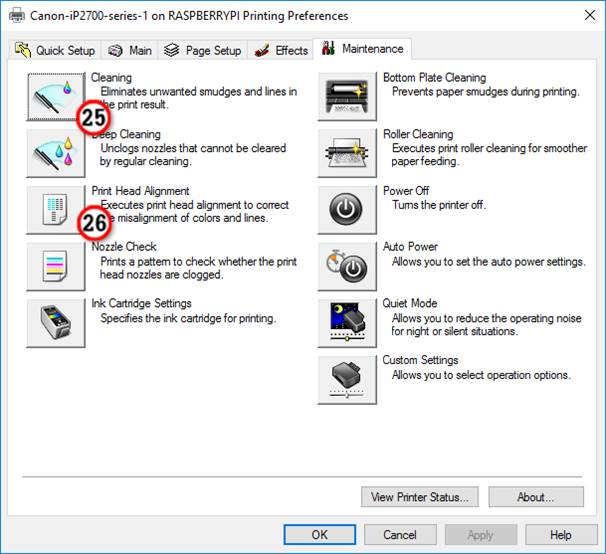Image resolution: width=606 pixels, height=554 pixels.
Task: Click the 'Custom Settings' label text
Action: [420, 360]
